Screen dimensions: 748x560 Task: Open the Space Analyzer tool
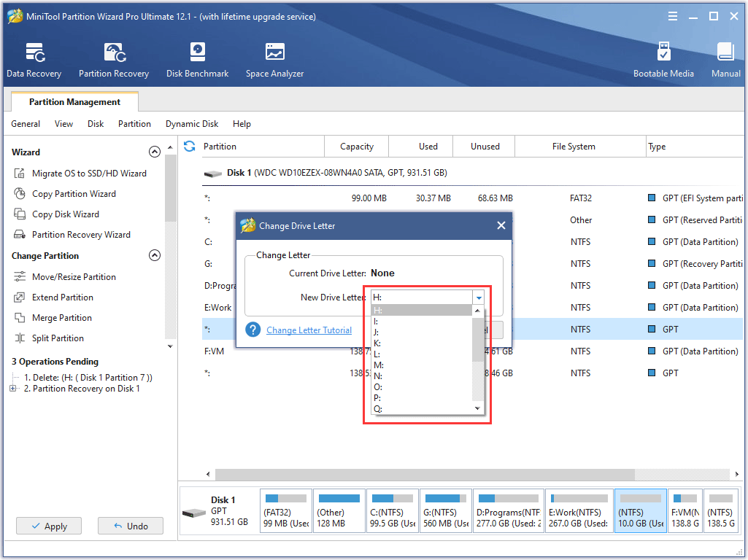(274, 60)
